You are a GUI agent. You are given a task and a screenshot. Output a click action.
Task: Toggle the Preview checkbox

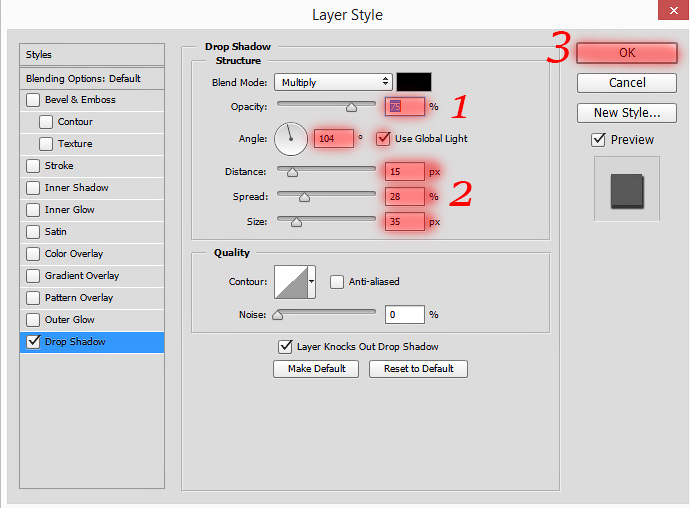coord(598,140)
